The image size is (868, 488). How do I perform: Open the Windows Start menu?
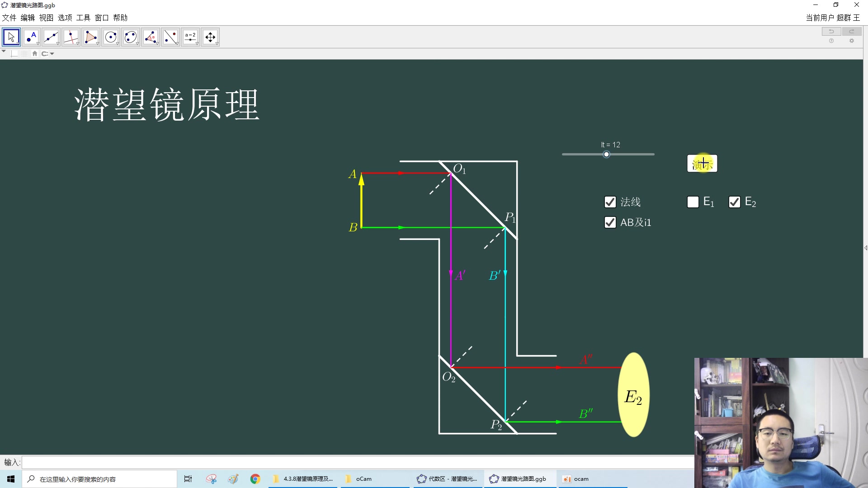tap(11, 479)
